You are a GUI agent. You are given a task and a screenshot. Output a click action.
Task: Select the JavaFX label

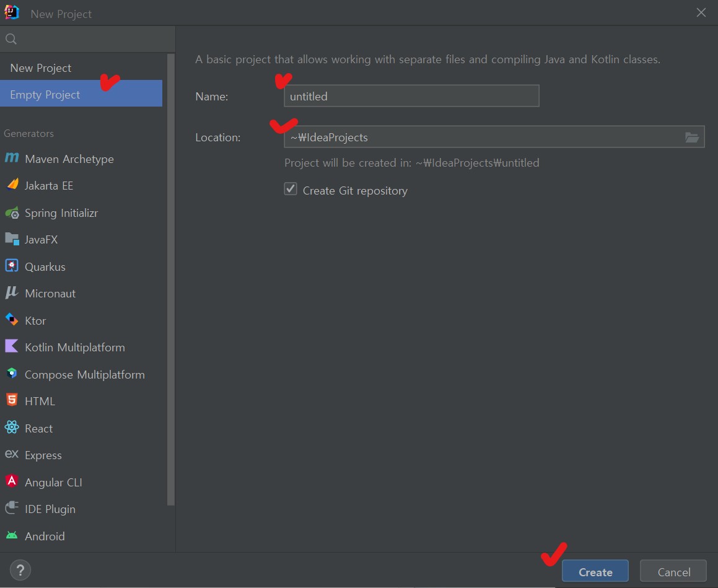tap(42, 240)
